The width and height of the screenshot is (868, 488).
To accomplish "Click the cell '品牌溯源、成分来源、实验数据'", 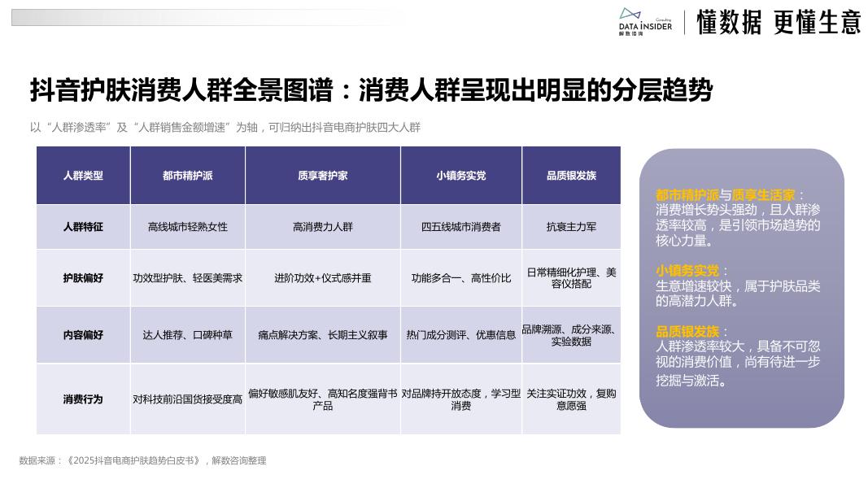I will (571, 335).
